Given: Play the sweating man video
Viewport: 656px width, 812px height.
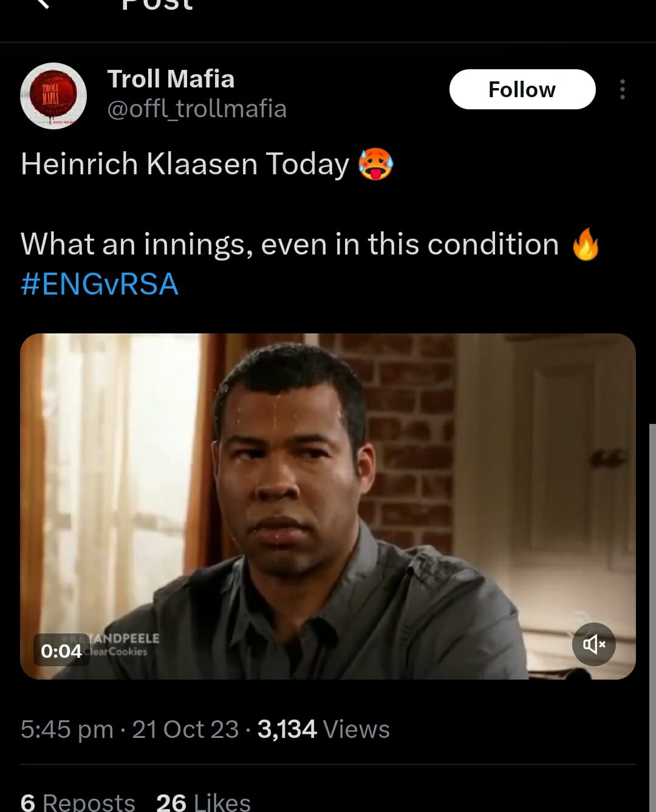Looking at the screenshot, I should click(327, 505).
